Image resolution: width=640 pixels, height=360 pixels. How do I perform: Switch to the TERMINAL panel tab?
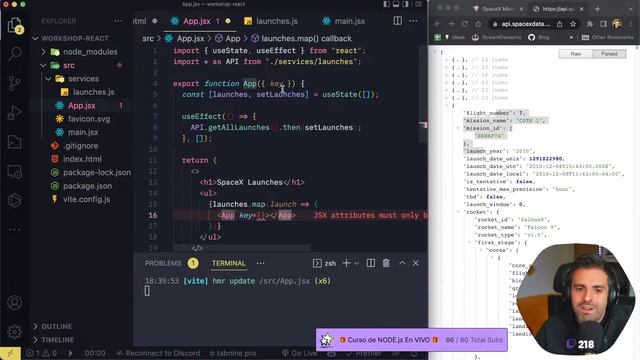(x=229, y=263)
